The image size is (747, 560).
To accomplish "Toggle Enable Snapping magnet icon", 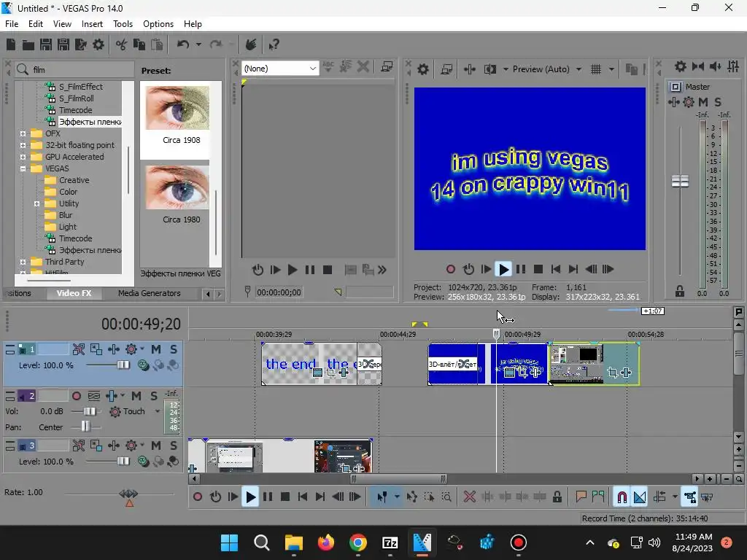I will (622, 497).
